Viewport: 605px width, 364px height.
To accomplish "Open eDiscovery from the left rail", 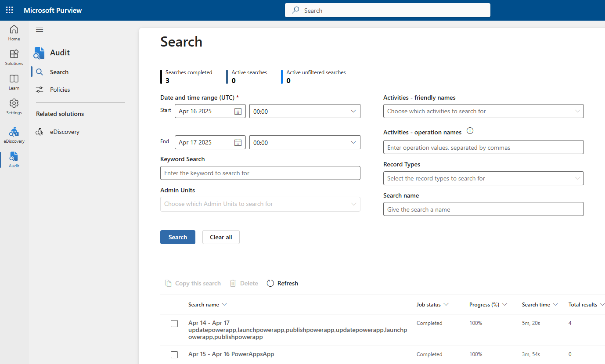I will (14, 135).
